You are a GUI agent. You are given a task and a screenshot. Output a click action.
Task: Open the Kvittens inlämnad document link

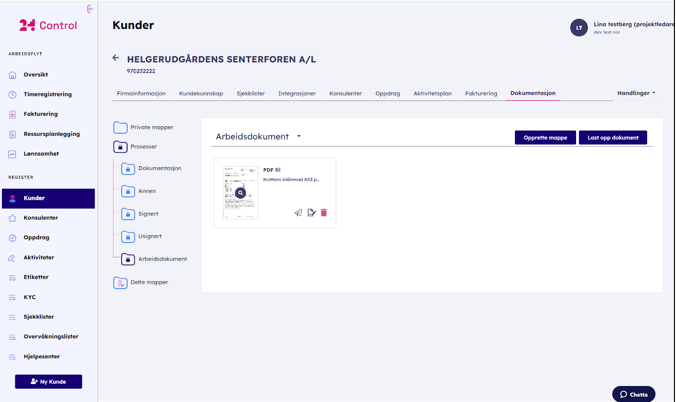[291, 179]
